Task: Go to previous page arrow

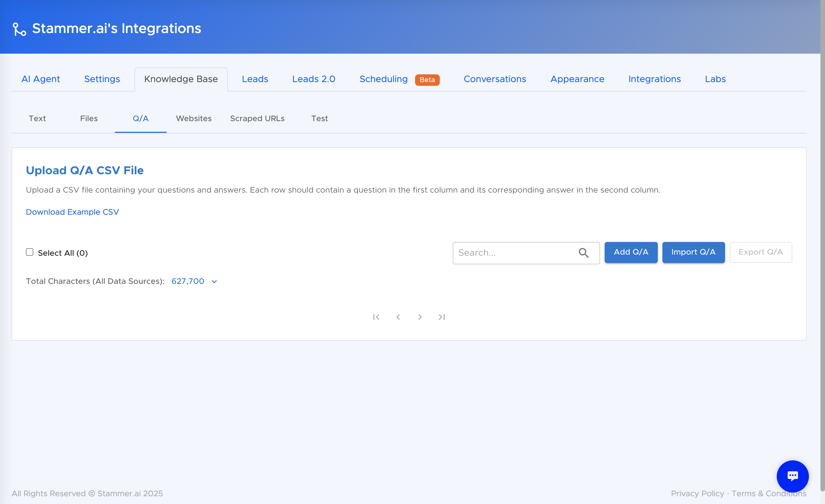Action: point(398,317)
